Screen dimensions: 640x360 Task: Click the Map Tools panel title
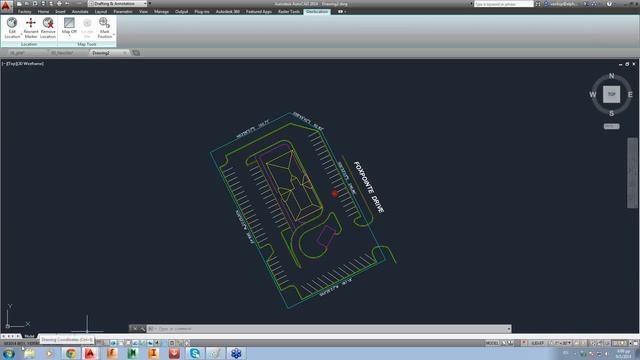tap(87, 44)
